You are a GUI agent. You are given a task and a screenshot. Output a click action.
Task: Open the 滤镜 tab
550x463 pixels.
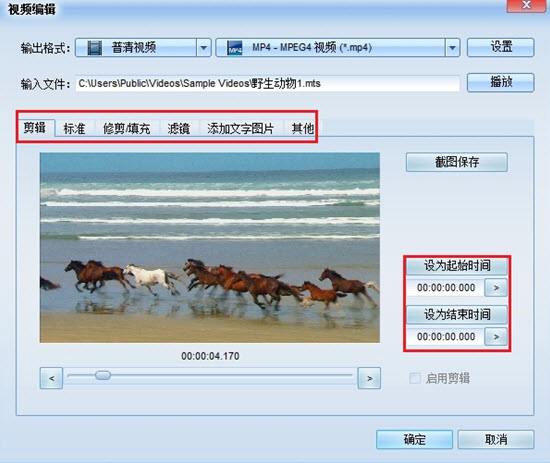pyautogui.click(x=179, y=129)
